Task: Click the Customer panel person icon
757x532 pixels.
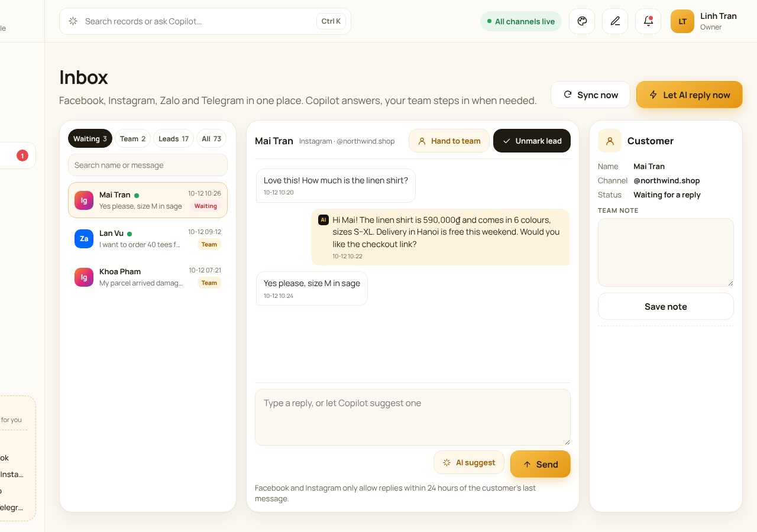Action: pos(610,141)
